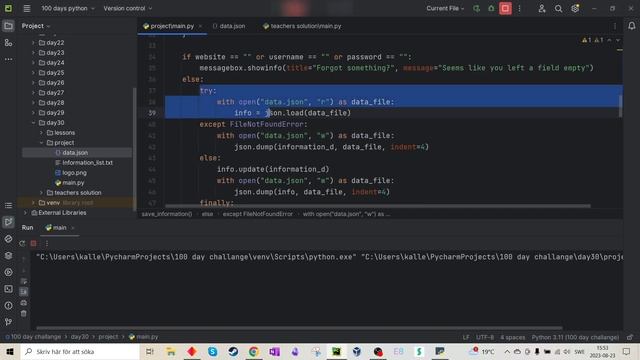Open Run panel more options
The height and width of the screenshot is (360, 640).
[47, 243]
